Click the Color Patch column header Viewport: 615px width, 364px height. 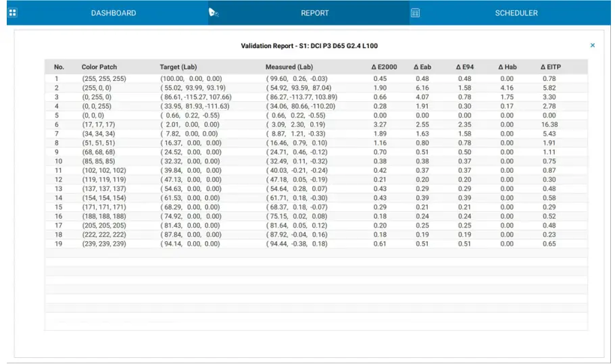pyautogui.click(x=99, y=67)
